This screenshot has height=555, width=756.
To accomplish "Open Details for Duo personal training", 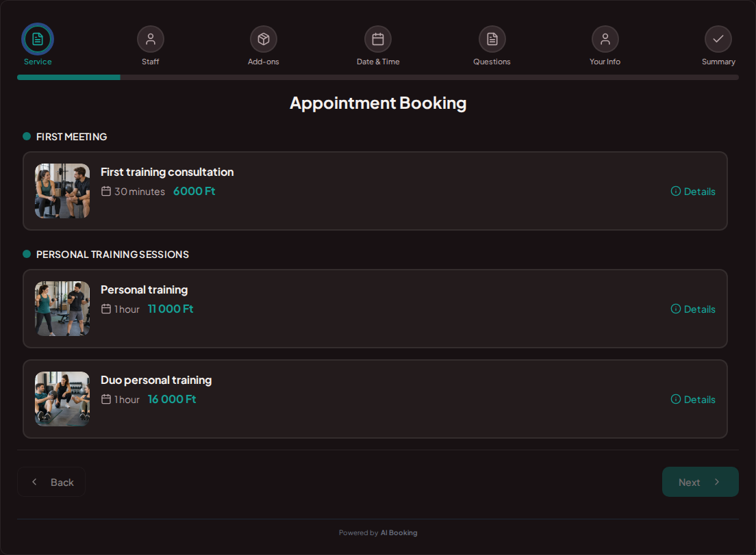I will tap(693, 400).
